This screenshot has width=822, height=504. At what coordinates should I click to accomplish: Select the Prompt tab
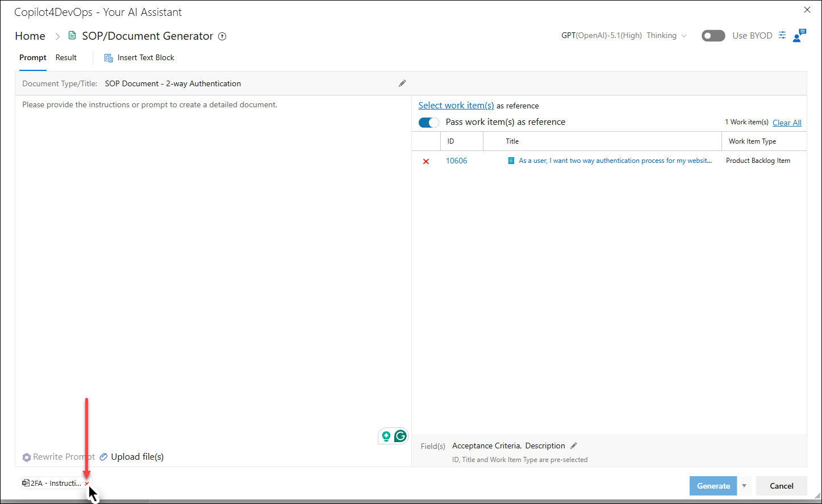pos(33,57)
